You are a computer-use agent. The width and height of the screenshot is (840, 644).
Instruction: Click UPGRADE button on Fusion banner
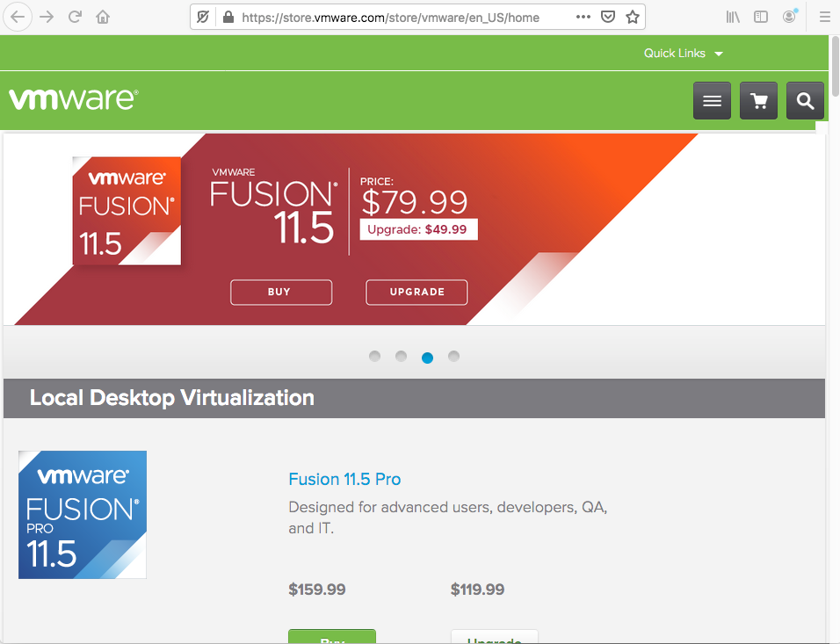click(x=416, y=292)
